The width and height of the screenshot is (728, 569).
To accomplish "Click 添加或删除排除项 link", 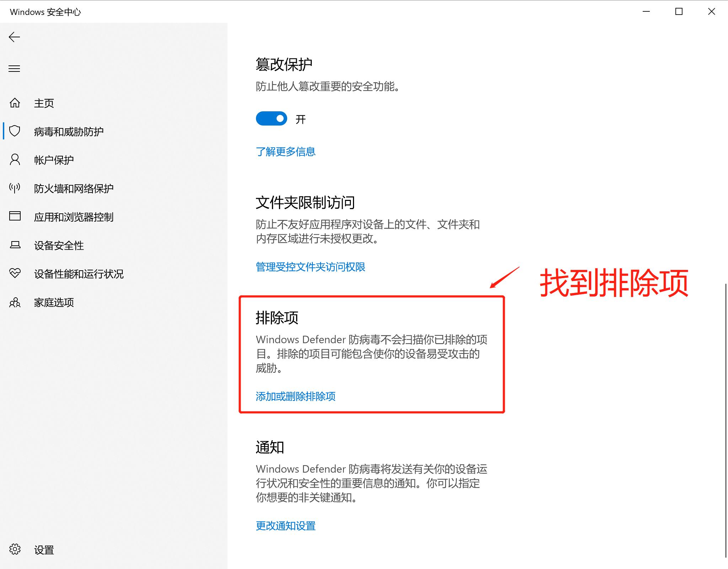I will pyautogui.click(x=295, y=397).
